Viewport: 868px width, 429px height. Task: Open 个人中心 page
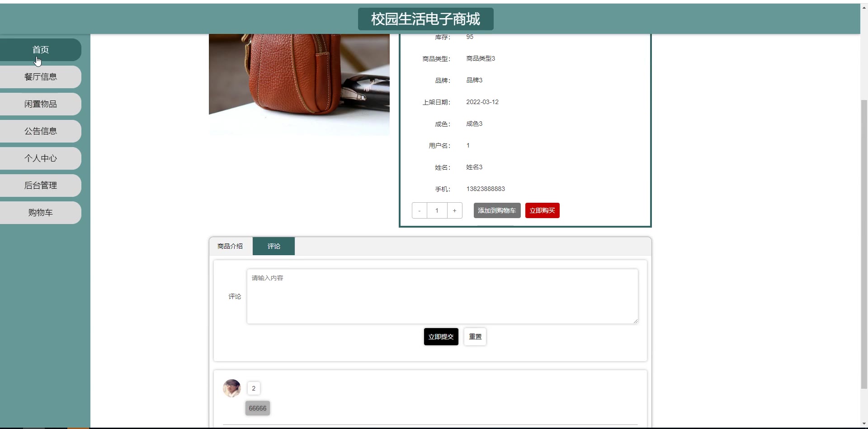(41, 158)
